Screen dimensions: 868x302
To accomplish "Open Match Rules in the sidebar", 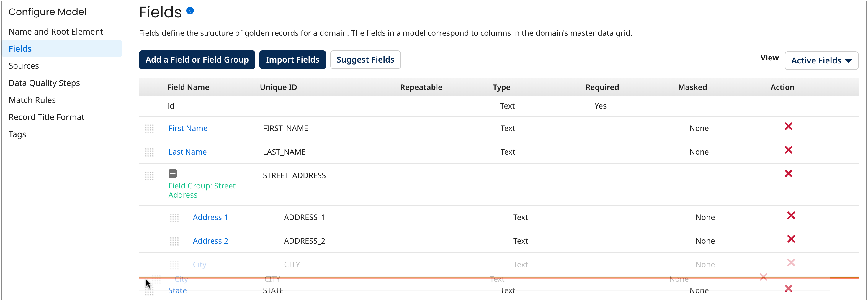I will (32, 100).
